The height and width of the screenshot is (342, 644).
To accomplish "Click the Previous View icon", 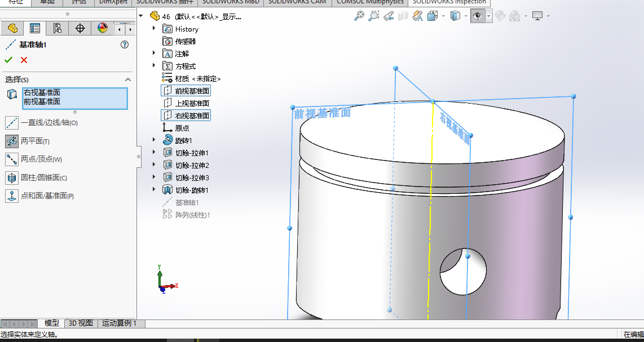I will (389, 16).
